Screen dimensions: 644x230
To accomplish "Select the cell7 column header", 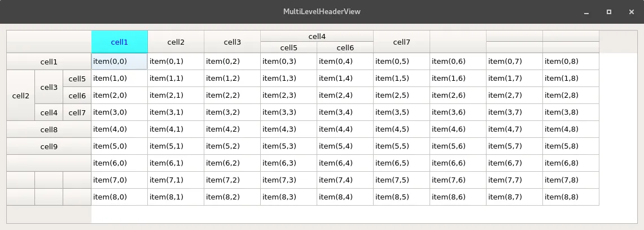I will (401, 42).
